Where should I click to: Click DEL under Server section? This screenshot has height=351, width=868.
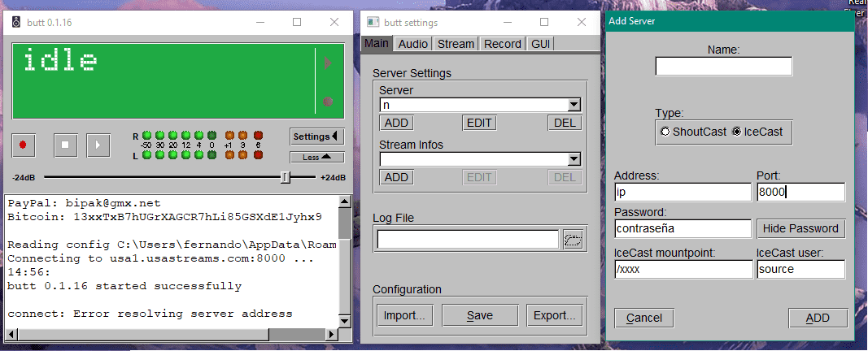565,123
